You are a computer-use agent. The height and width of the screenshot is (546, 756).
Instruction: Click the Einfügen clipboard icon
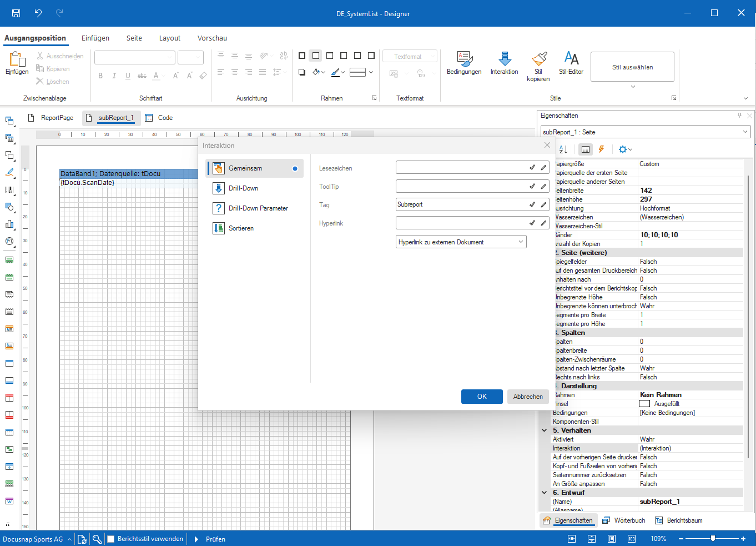pos(17,59)
